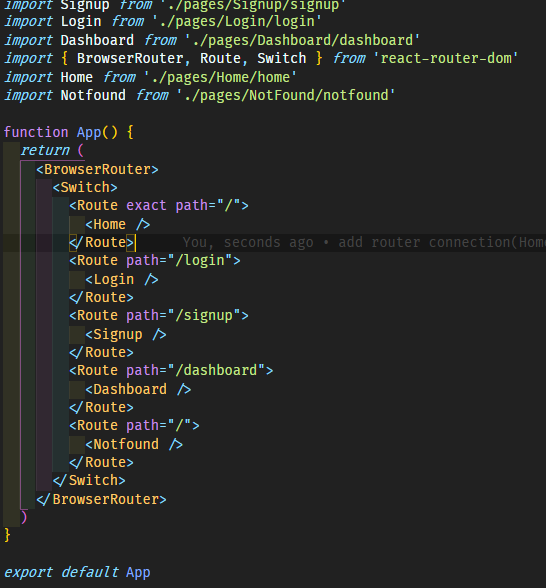Click the path="/signup" attribute
Viewport: 546px width, 588px height.
(x=183, y=316)
